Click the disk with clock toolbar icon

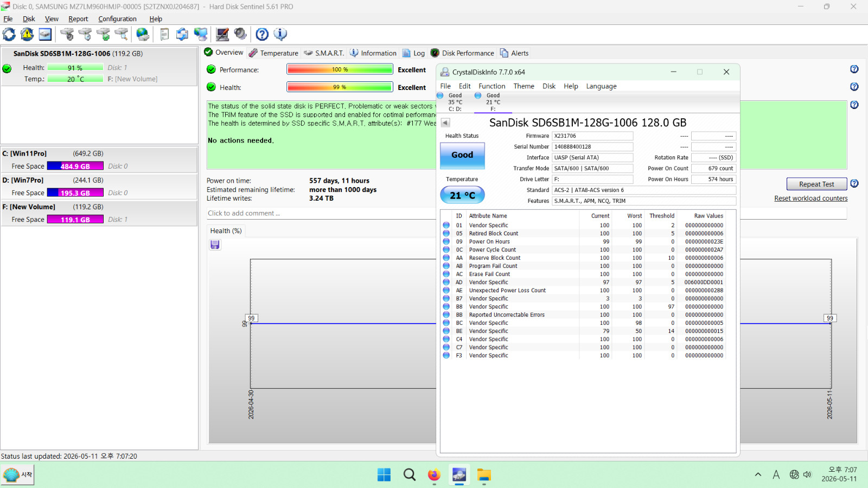click(85, 34)
